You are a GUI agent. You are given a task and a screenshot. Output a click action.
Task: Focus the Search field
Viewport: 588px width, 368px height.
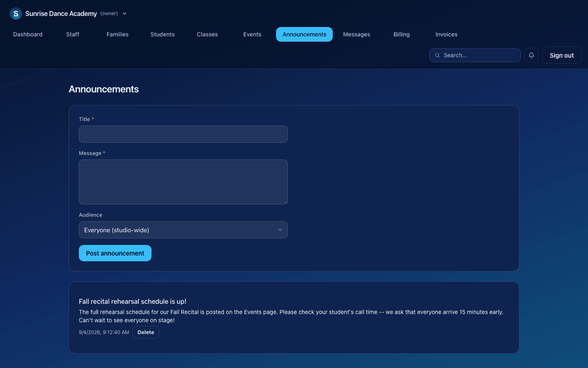click(475, 55)
